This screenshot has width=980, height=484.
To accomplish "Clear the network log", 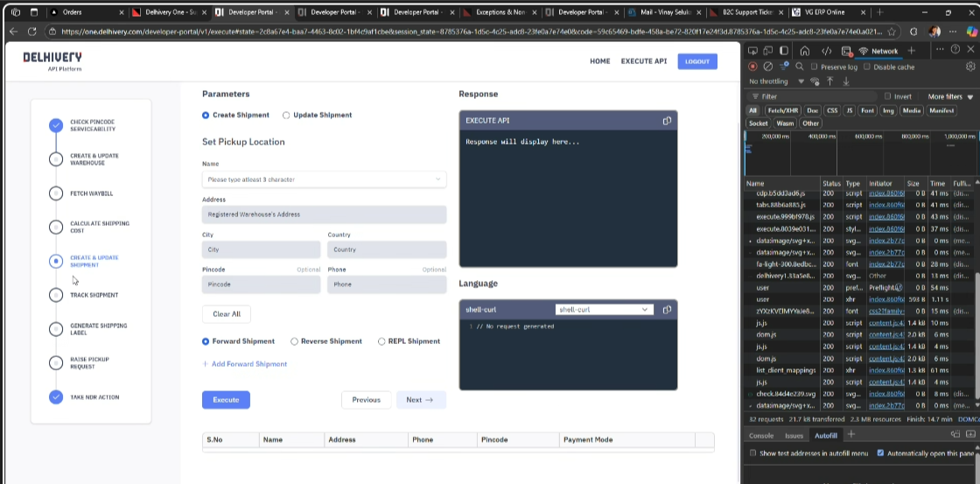I will point(767,67).
